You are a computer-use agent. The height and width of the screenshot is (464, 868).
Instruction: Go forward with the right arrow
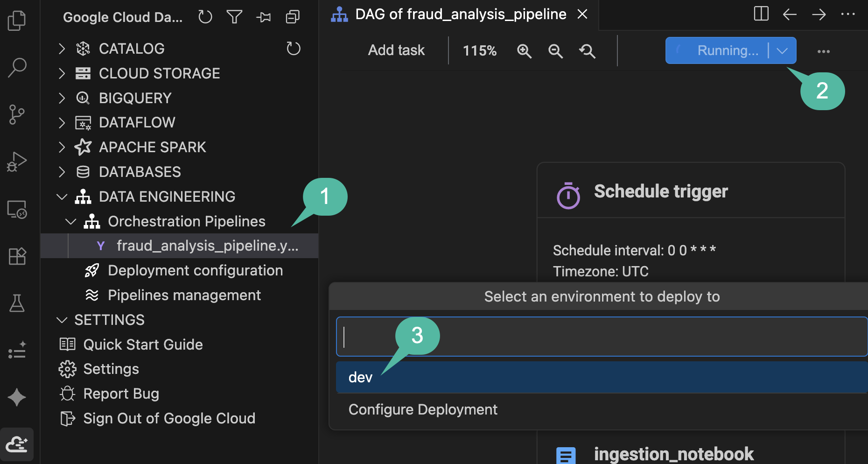click(x=819, y=14)
